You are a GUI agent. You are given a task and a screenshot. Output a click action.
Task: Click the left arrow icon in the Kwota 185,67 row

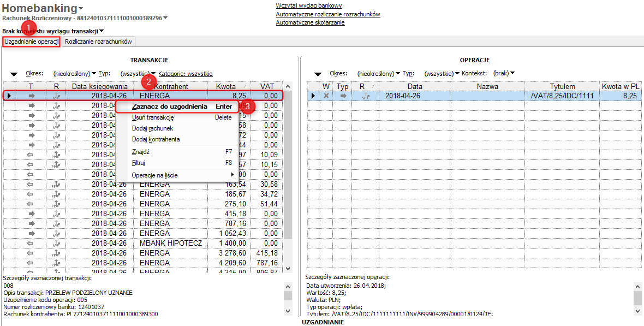(x=31, y=194)
